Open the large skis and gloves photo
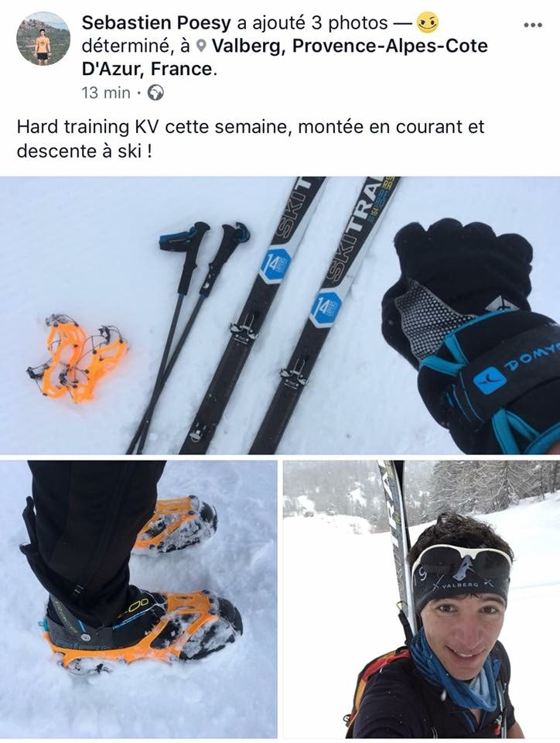Viewport: 560px width, 743px height. [280, 315]
